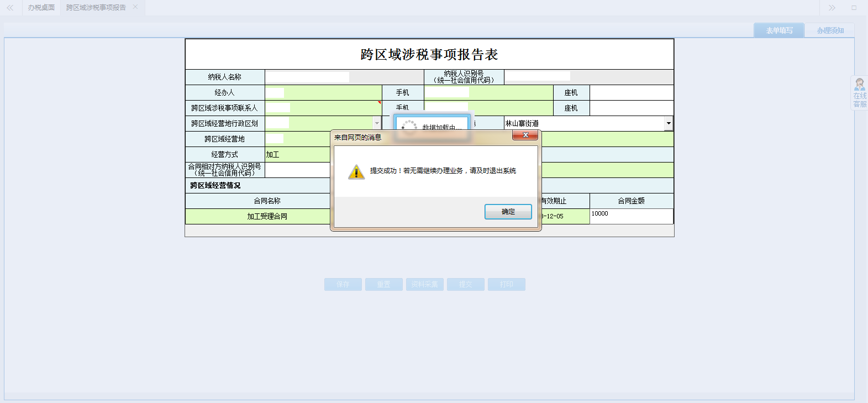Open the 办理须知 tab
The width and height of the screenshot is (868, 403).
(830, 30)
